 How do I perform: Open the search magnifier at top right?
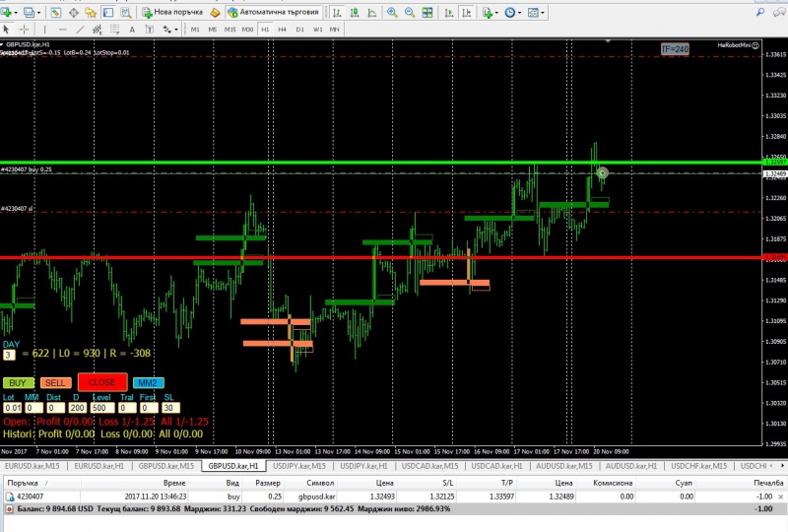(x=760, y=12)
